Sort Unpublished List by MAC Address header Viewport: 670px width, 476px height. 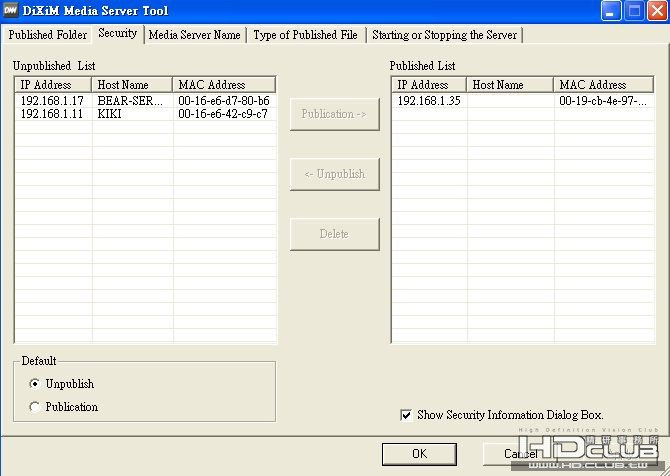[x=224, y=85]
